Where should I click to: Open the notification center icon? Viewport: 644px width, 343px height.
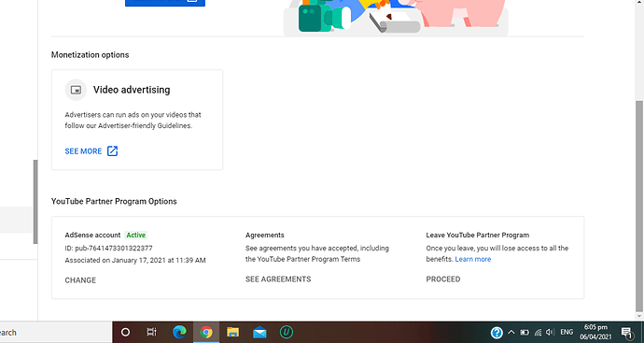click(x=626, y=333)
